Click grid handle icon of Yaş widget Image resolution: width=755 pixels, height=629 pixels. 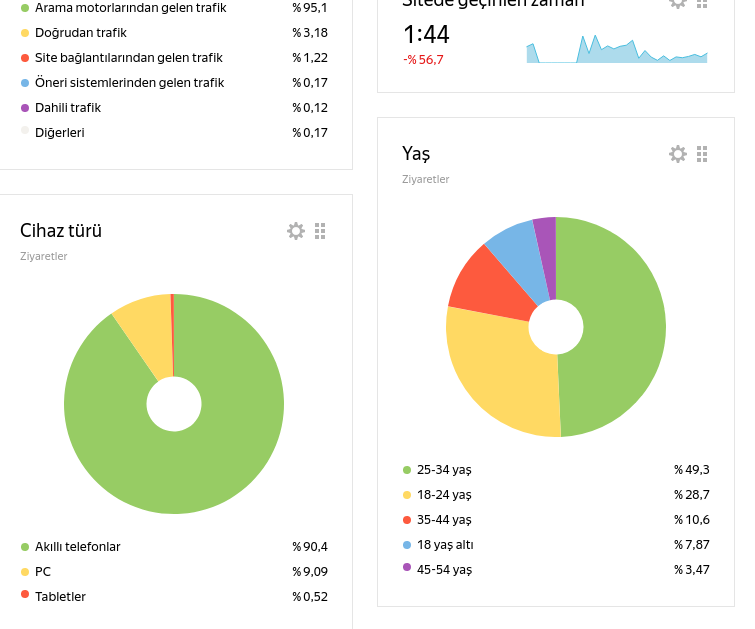pos(702,154)
